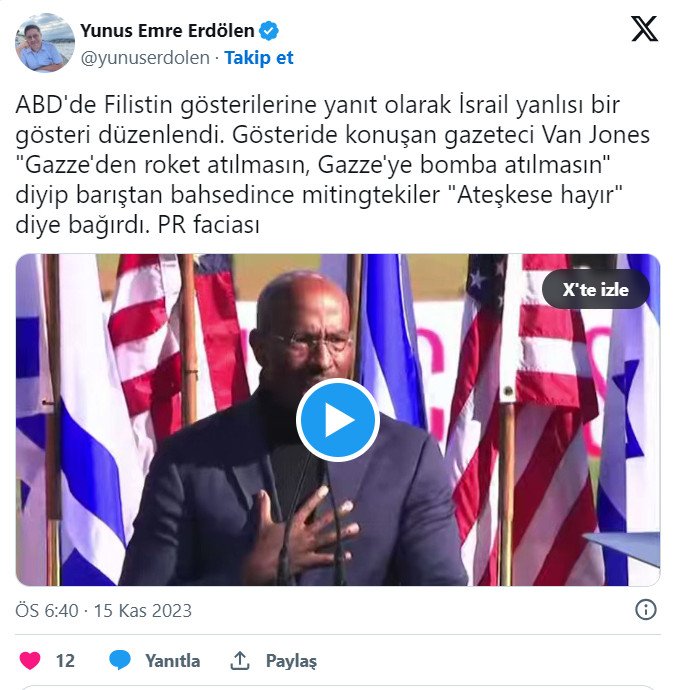This screenshot has height=690, width=700.
Task: Open Yunus Emre Erdölen's profile picture
Action: [x=45, y=43]
